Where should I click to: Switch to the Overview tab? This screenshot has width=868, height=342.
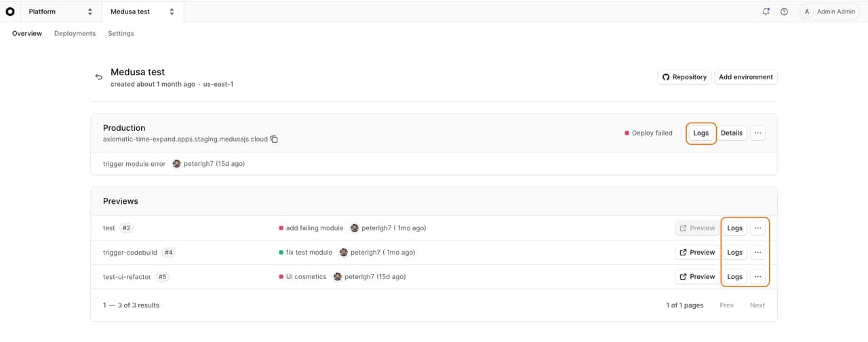[x=27, y=33]
